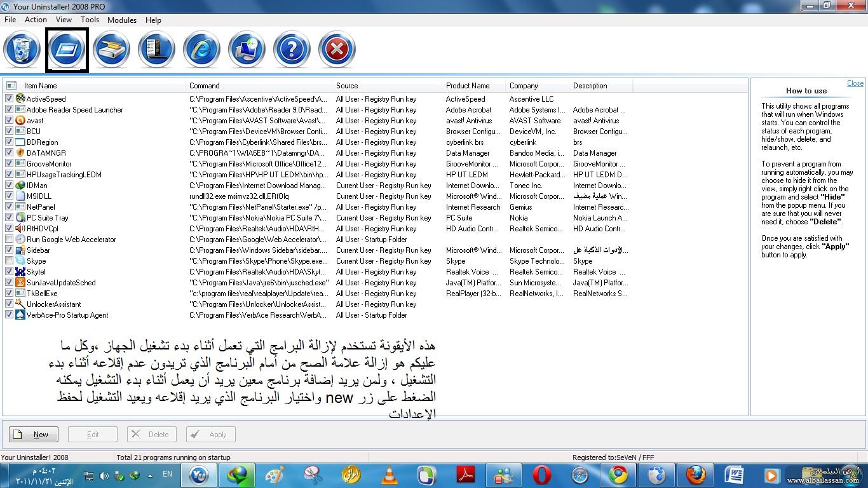Close the How to use panel link
The width and height of the screenshot is (868, 488).
pos(855,83)
